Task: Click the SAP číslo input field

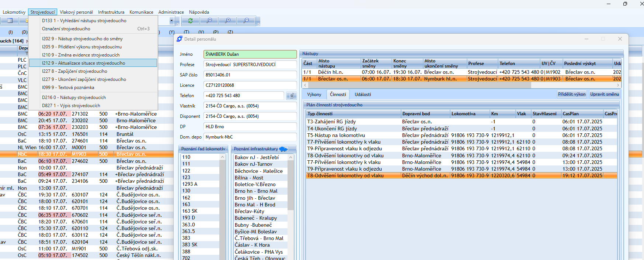Action: pos(250,75)
